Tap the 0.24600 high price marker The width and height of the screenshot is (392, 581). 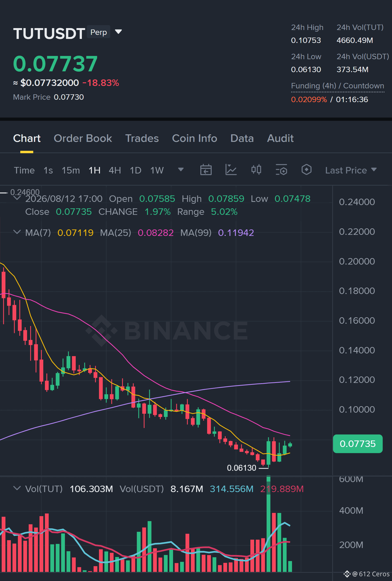pos(25,192)
